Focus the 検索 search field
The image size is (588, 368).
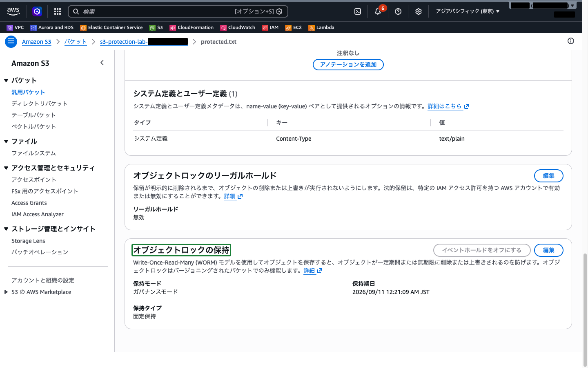(x=178, y=11)
